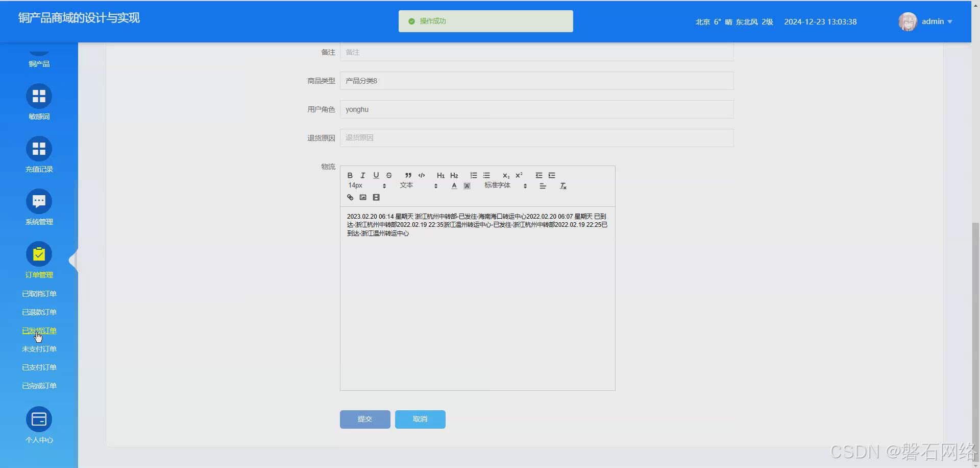This screenshot has width=980, height=468.
Task: Click the 商品类型 field showing 产品分类8
Action: click(x=537, y=81)
